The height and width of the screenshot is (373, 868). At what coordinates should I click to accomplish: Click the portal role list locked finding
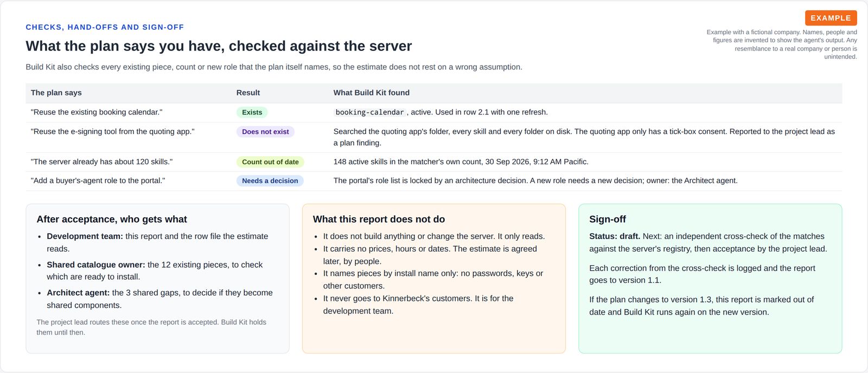(x=535, y=181)
